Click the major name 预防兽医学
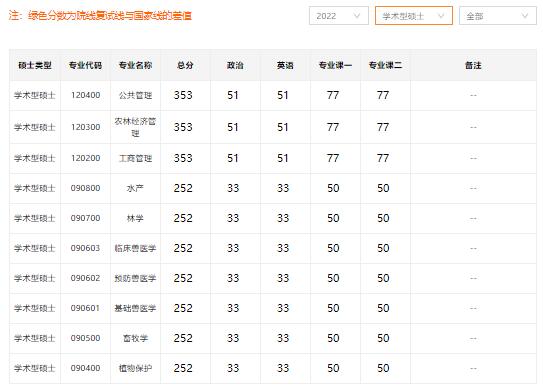Viewport: 543px width, 390px height. [135, 278]
